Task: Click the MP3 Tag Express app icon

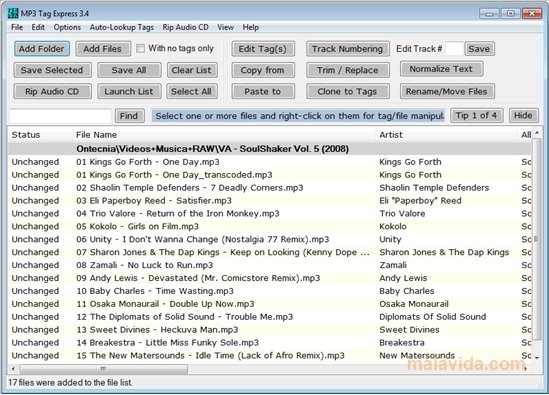Action: coord(13,13)
